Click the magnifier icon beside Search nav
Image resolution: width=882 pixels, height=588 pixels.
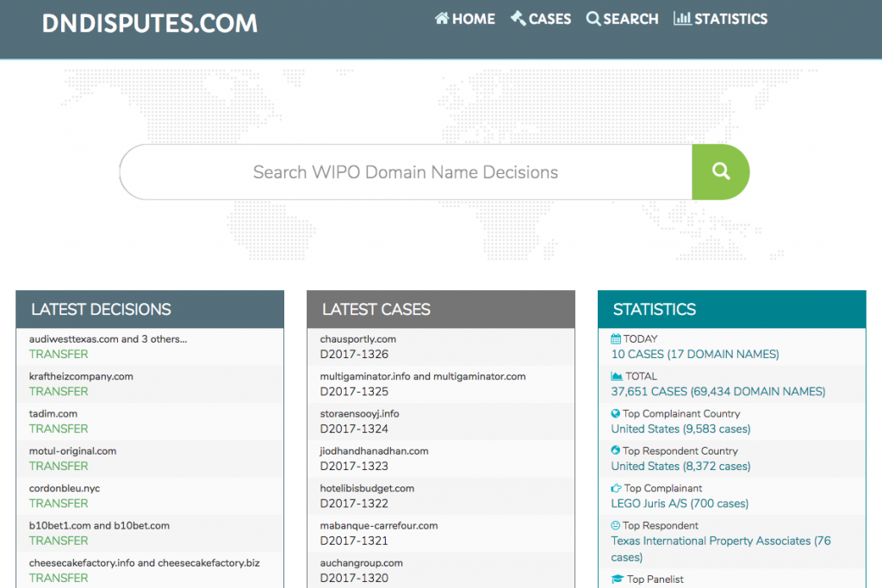coord(593,19)
